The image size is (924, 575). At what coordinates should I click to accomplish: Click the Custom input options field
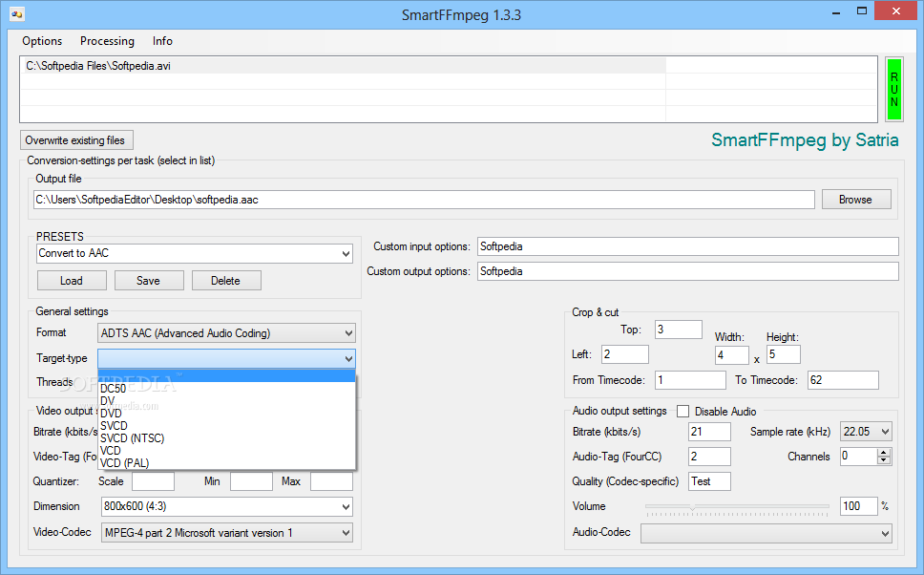(x=687, y=246)
